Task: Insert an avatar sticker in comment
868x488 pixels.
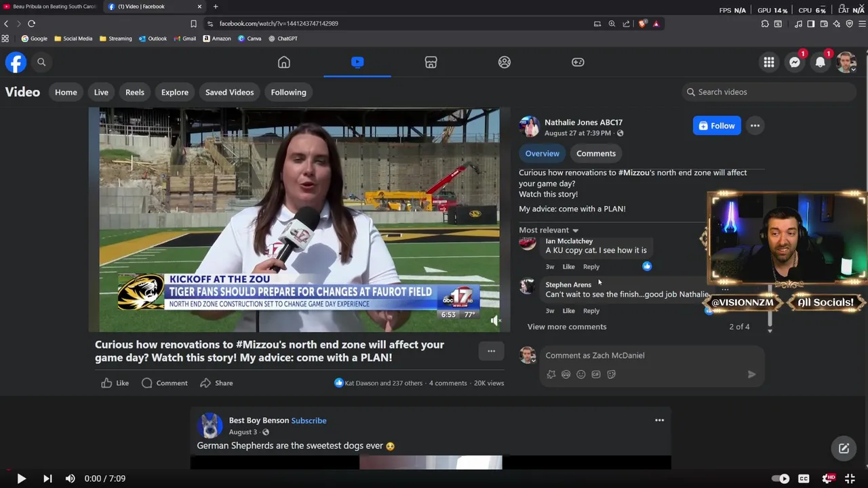Action: pyautogui.click(x=551, y=375)
